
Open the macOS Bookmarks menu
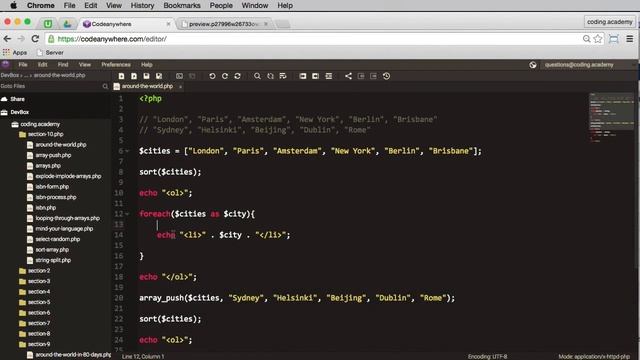(x=182, y=5)
